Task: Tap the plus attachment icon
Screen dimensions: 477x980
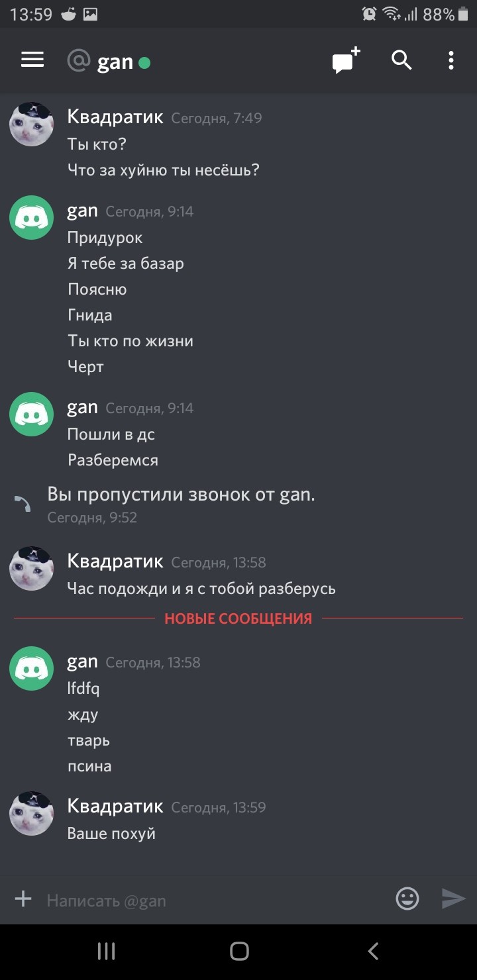Action: (23, 899)
